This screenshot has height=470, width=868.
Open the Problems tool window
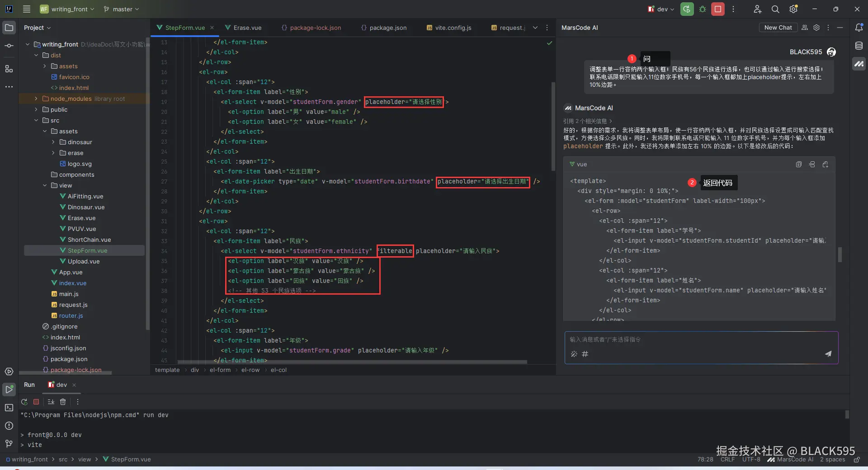tap(9, 426)
